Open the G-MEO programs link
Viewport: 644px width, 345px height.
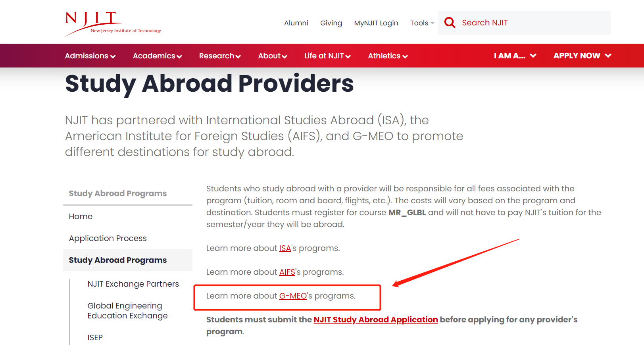point(293,296)
